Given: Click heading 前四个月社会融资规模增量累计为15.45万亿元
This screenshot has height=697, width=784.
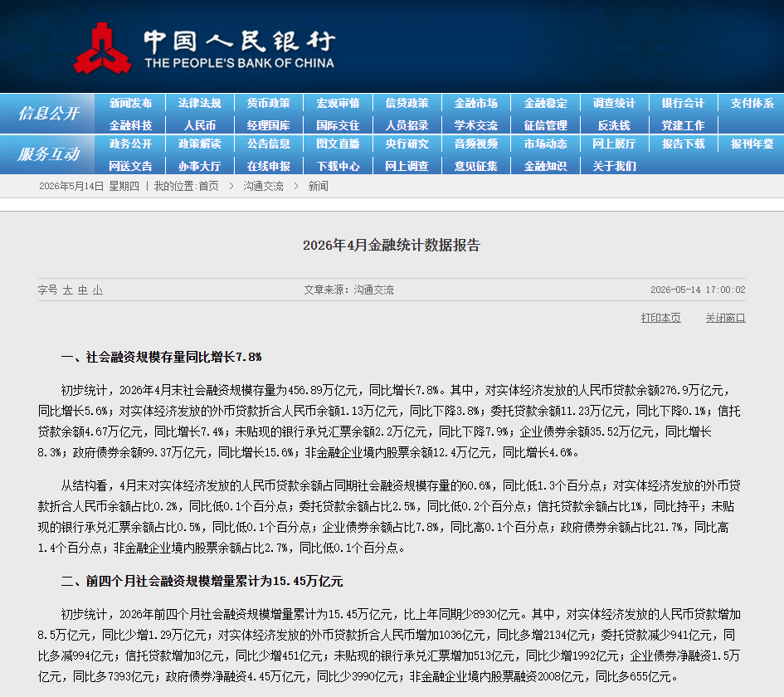Looking at the screenshot, I should pyautogui.click(x=202, y=581).
